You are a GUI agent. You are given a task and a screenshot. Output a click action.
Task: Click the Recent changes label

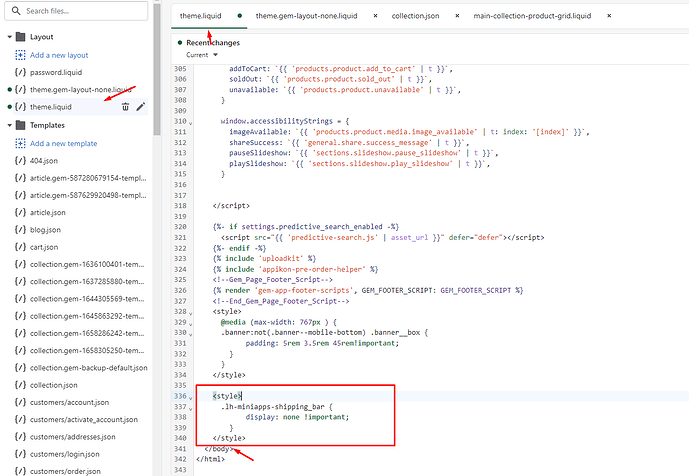pos(213,43)
